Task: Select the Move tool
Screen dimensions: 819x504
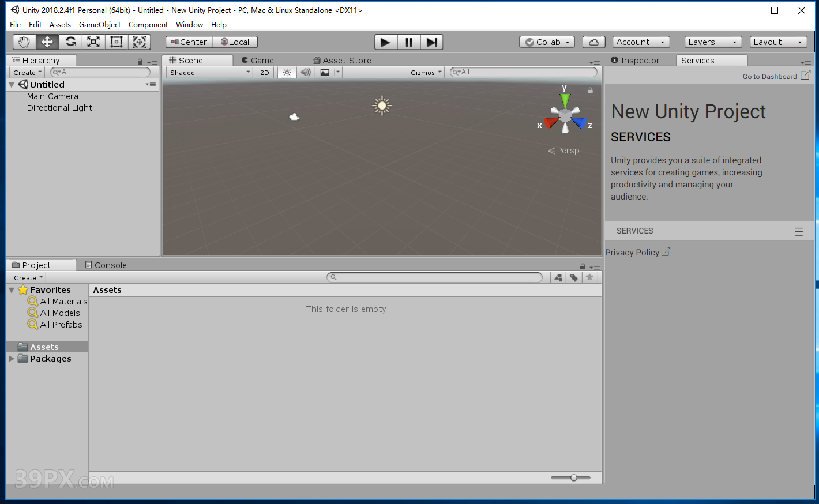Action: pos(47,42)
